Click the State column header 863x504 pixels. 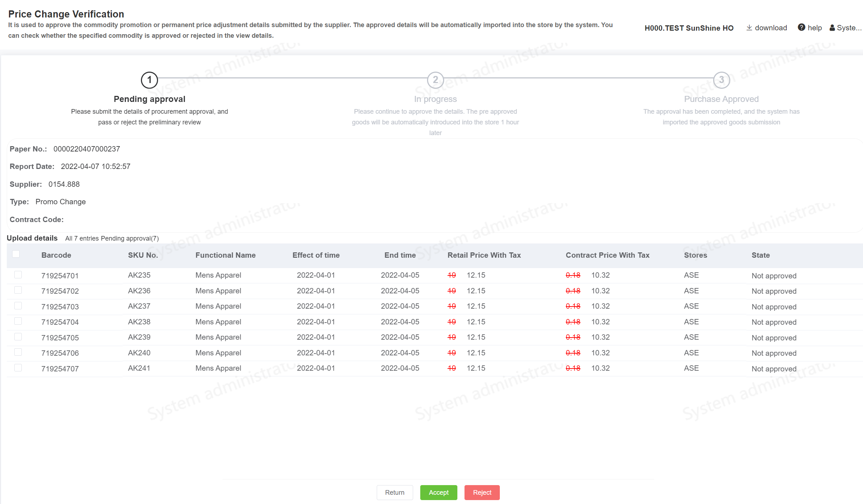pos(761,255)
